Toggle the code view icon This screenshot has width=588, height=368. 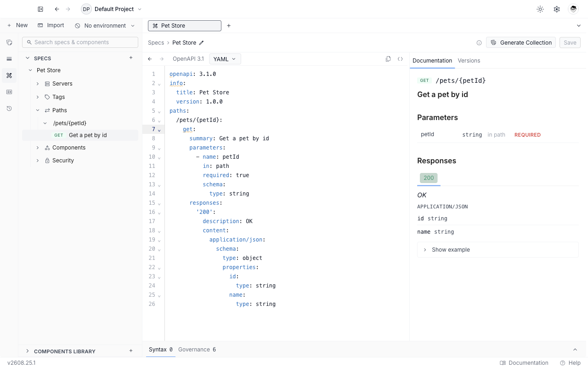[400, 59]
